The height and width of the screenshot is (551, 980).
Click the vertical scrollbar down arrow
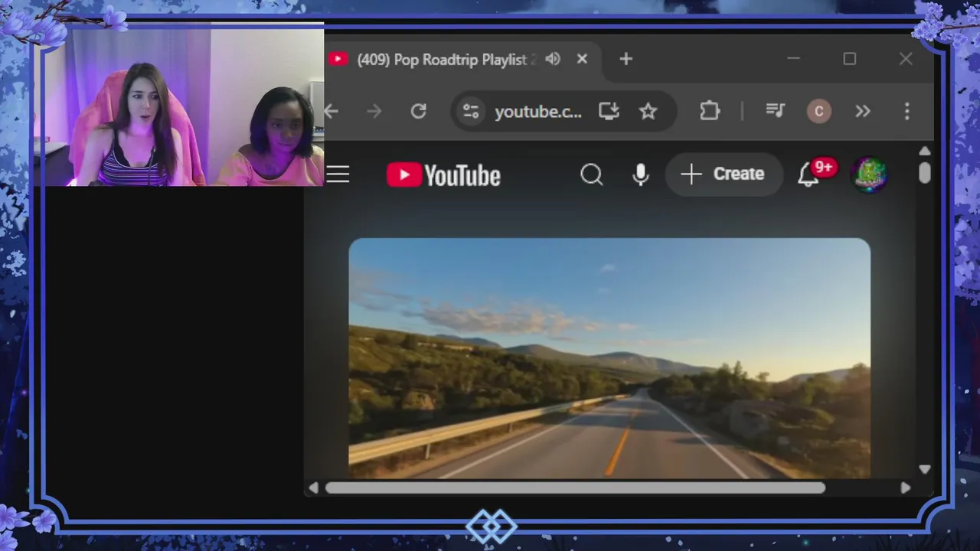click(925, 469)
